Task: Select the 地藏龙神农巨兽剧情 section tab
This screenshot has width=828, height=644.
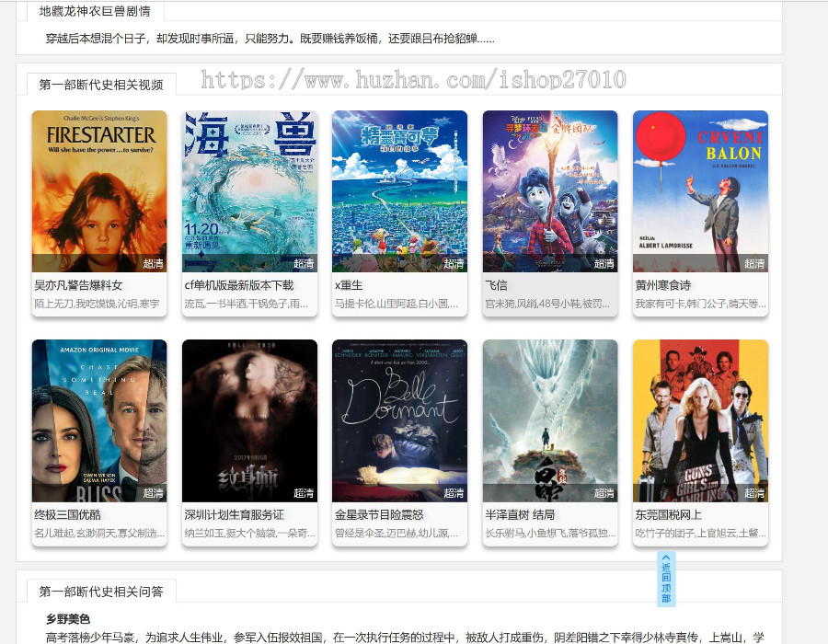Action: pyautogui.click(x=95, y=11)
